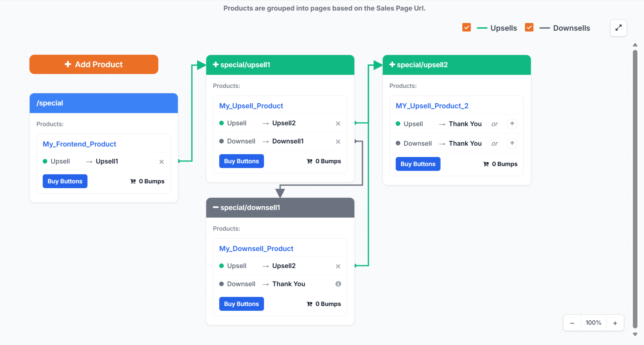The height and width of the screenshot is (345, 644).
Task: Click the vertical scrollbar down arrow
Action: pyautogui.click(x=635, y=334)
